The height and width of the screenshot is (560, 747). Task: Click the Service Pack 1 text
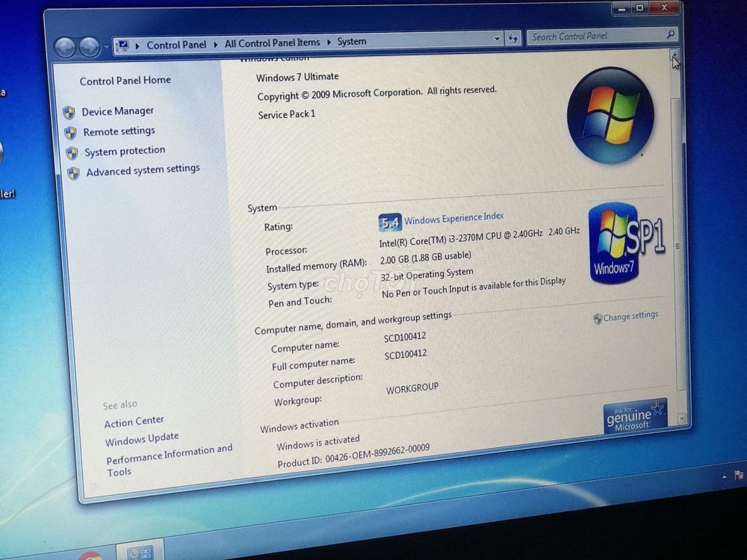tap(287, 114)
